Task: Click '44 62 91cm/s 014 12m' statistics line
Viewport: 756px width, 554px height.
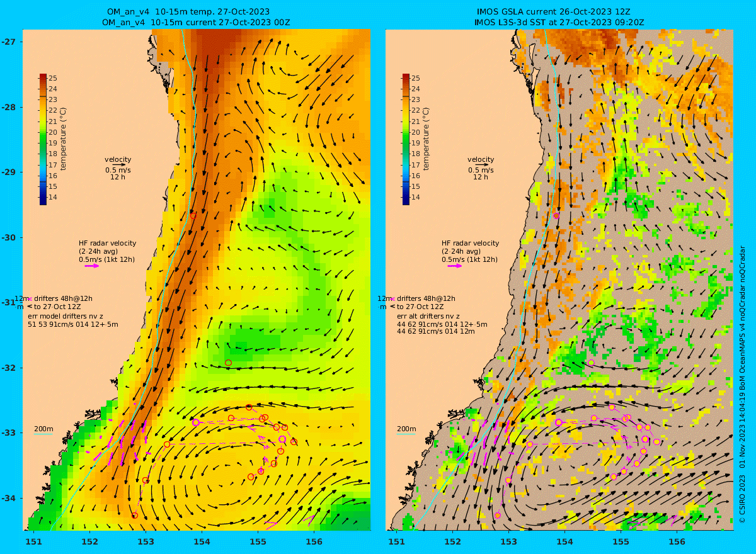Action: (436, 332)
